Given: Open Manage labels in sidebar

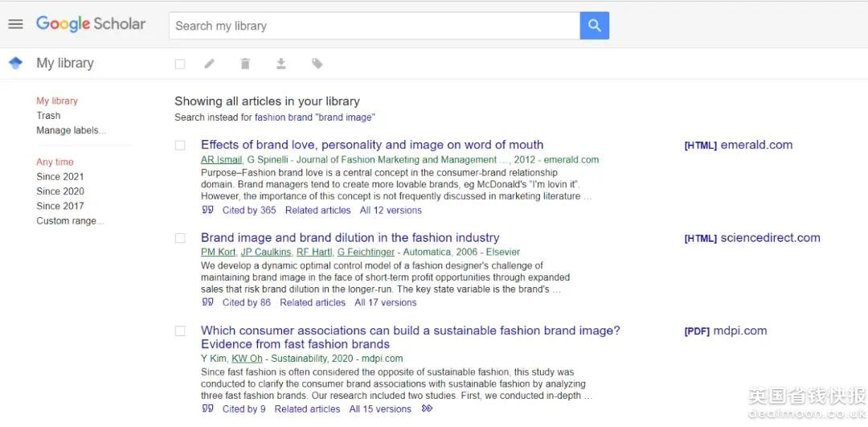Looking at the screenshot, I should click(x=71, y=130).
